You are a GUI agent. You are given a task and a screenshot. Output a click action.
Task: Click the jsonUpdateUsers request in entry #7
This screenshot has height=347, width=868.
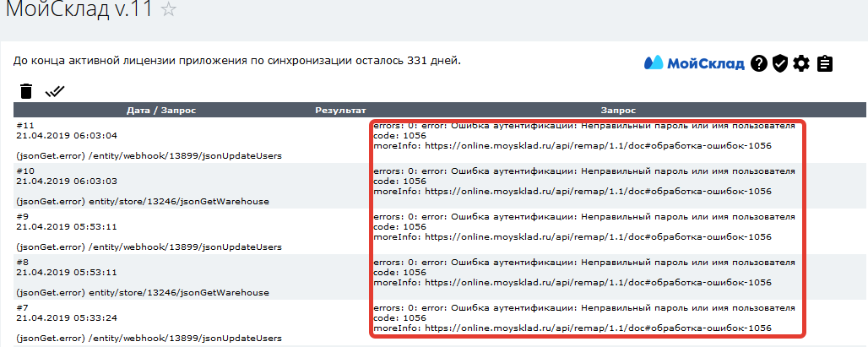148,338
